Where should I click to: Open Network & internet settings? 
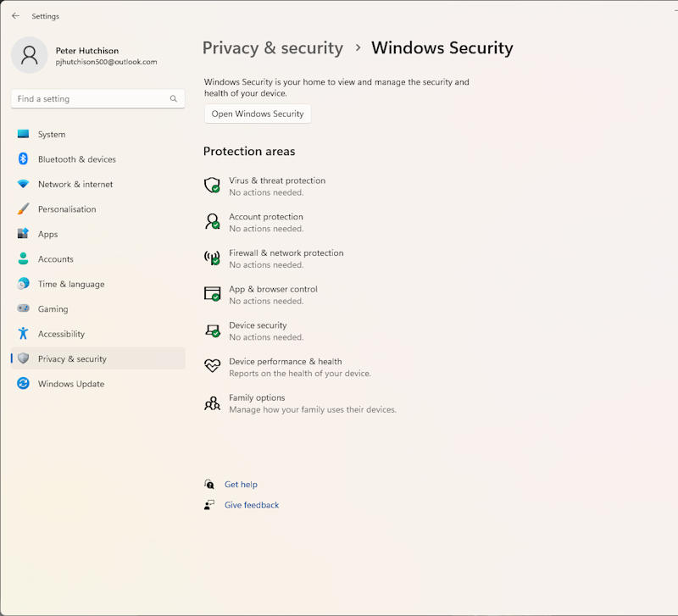click(x=75, y=185)
